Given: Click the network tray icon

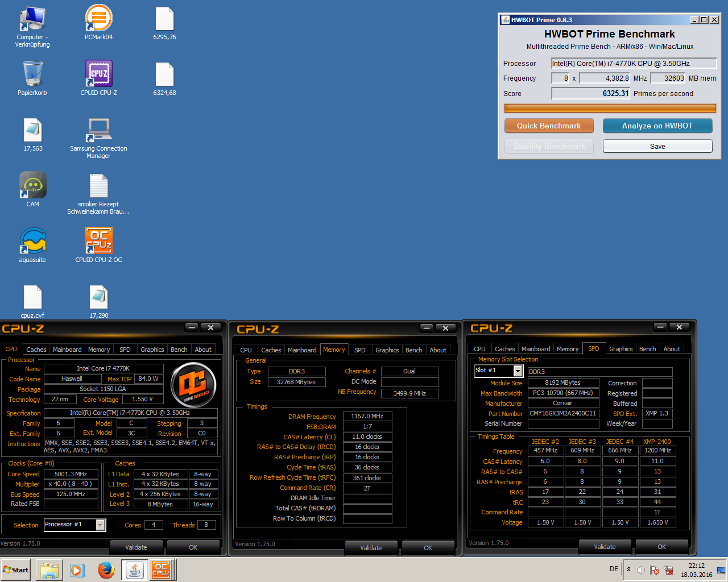Looking at the screenshot, I should tap(668, 570).
